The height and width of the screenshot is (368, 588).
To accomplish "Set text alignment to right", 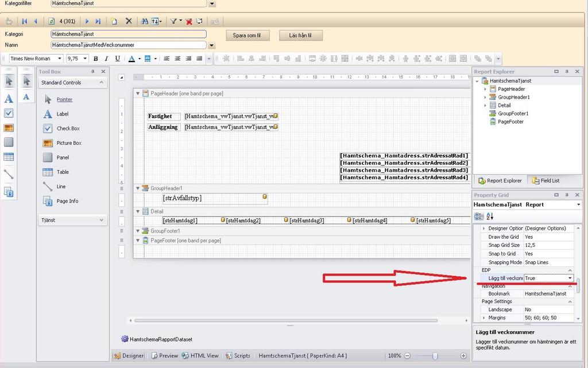I will coord(188,59).
